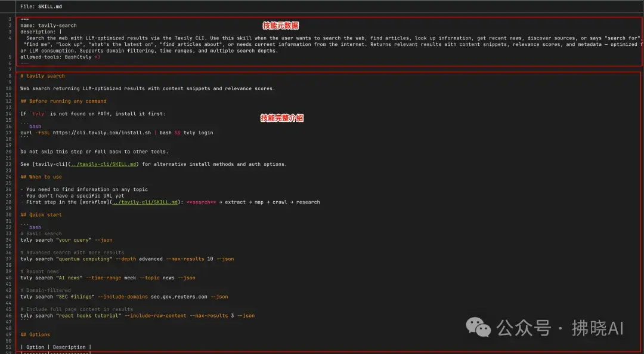644x354 pixels.
Task: Click the '| Option | Description |' table header row
Action: click(x=56, y=347)
